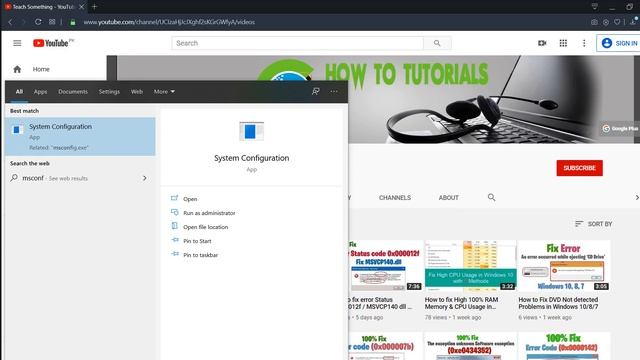Click the red SUBSCRIBE button
640x360 pixels.
point(580,168)
